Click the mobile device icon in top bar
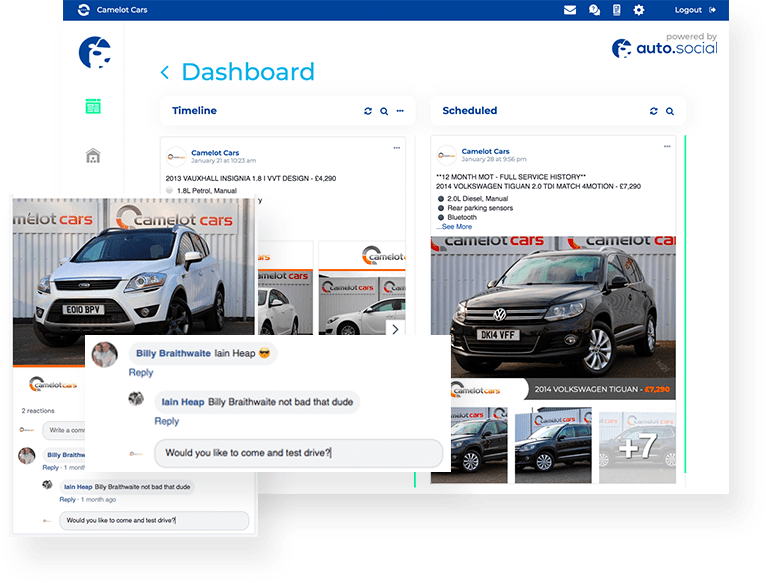This screenshot has width=766, height=583. point(617,10)
